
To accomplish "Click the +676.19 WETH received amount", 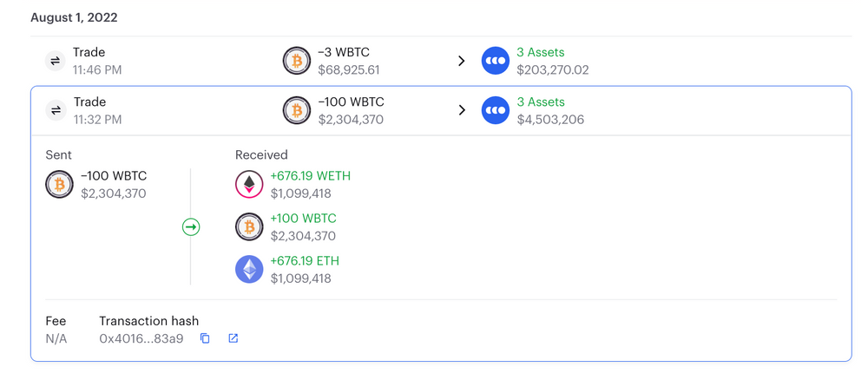I will 310,176.
